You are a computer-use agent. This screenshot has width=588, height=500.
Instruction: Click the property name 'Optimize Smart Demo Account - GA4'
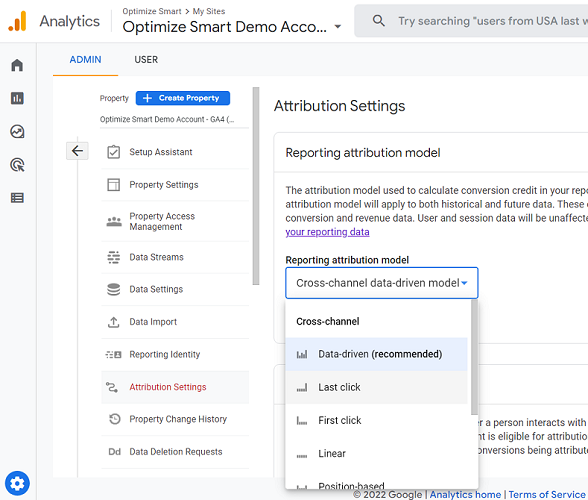[x=167, y=119]
